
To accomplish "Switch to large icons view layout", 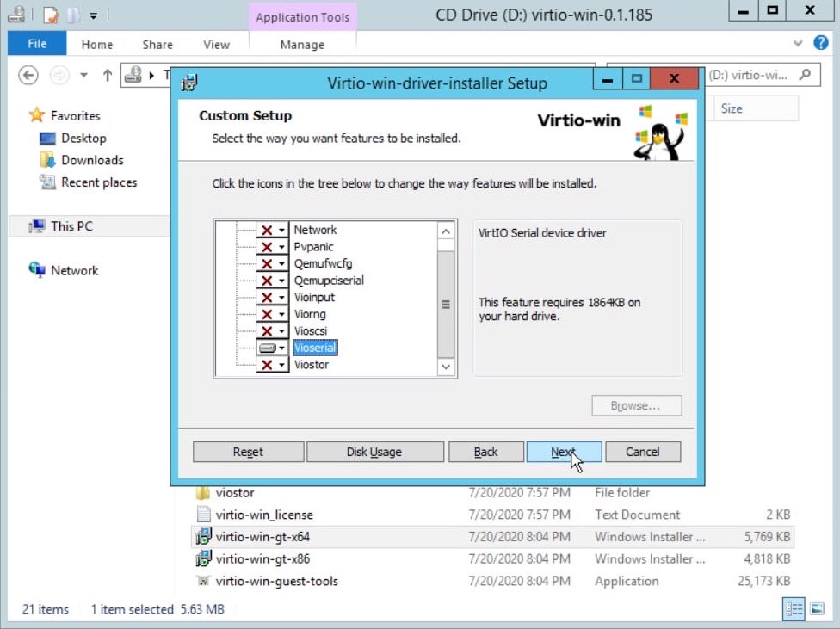I will pos(817,609).
